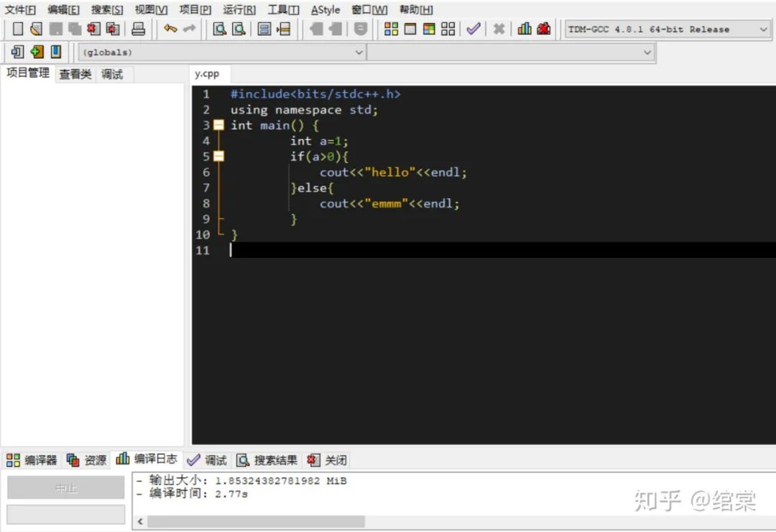Click the 中止 abort button

point(66,487)
